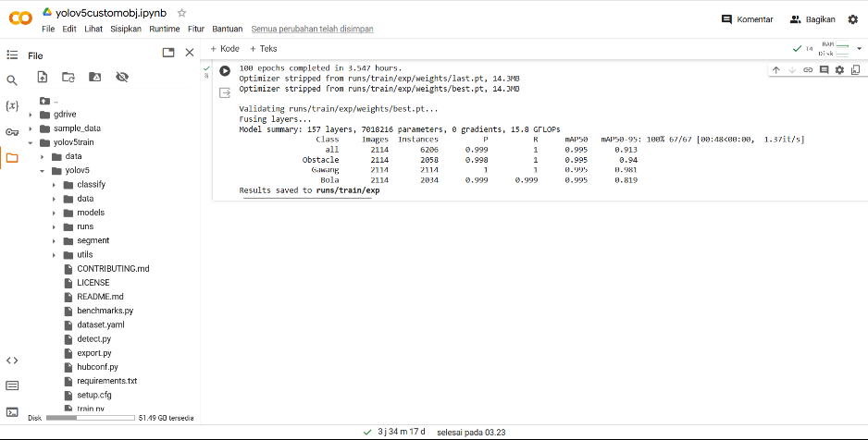Open the table of contents sidebar icon
The height and width of the screenshot is (440, 868).
point(11,55)
